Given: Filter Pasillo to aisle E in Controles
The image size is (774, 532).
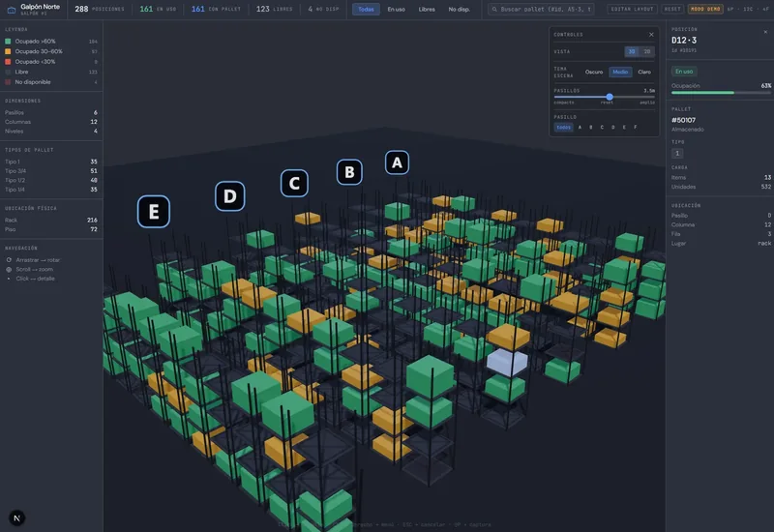Looking at the screenshot, I should click(624, 128).
